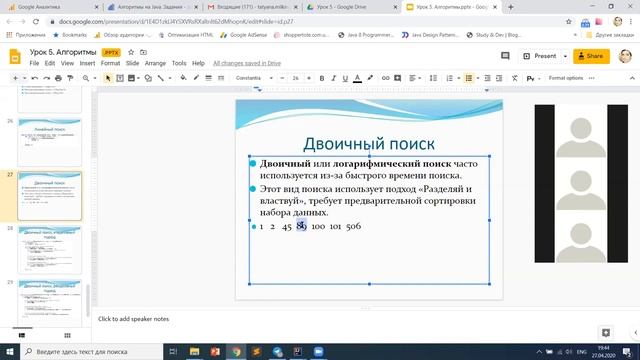The width and height of the screenshot is (640, 360).
Task: Open the text color picker
Action: click(358, 78)
